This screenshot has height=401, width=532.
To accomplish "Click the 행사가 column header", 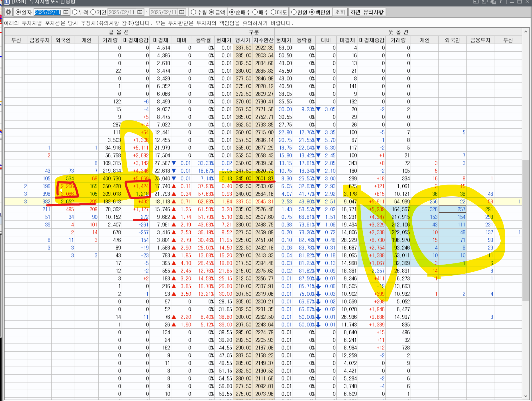I will point(243,40).
